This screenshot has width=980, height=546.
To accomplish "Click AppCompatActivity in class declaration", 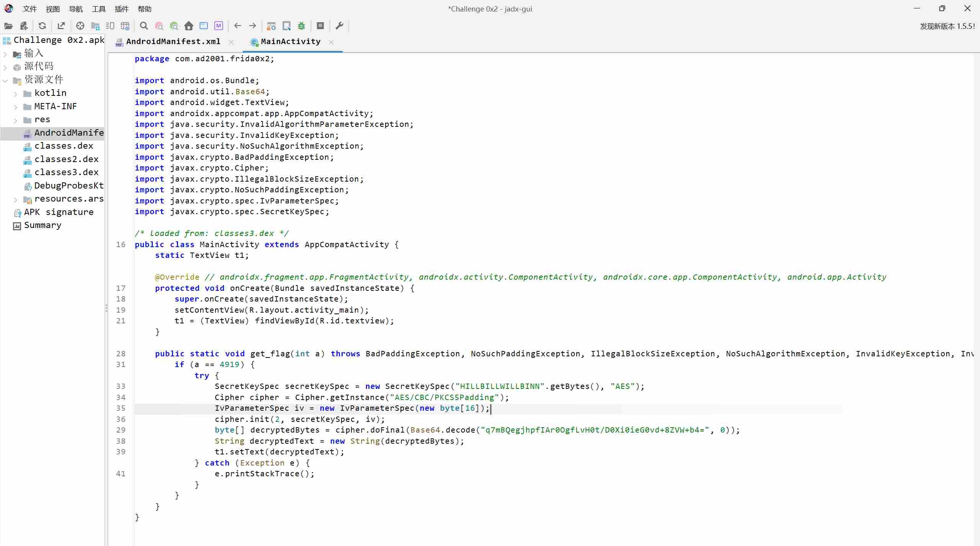I will (347, 244).
